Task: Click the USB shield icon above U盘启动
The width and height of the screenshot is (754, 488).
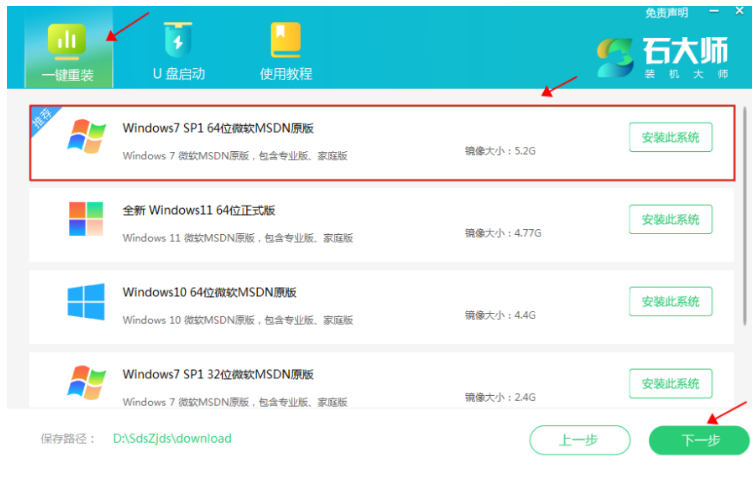Action: click(x=178, y=39)
